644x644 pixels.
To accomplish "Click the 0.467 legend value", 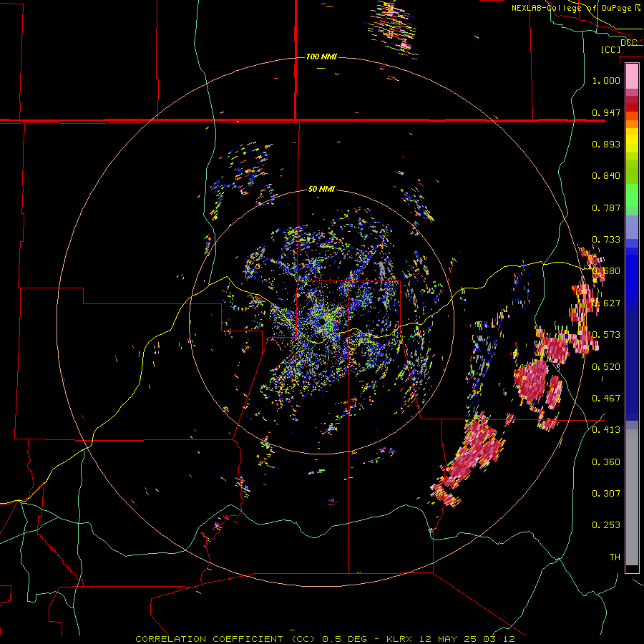I will [x=606, y=399].
